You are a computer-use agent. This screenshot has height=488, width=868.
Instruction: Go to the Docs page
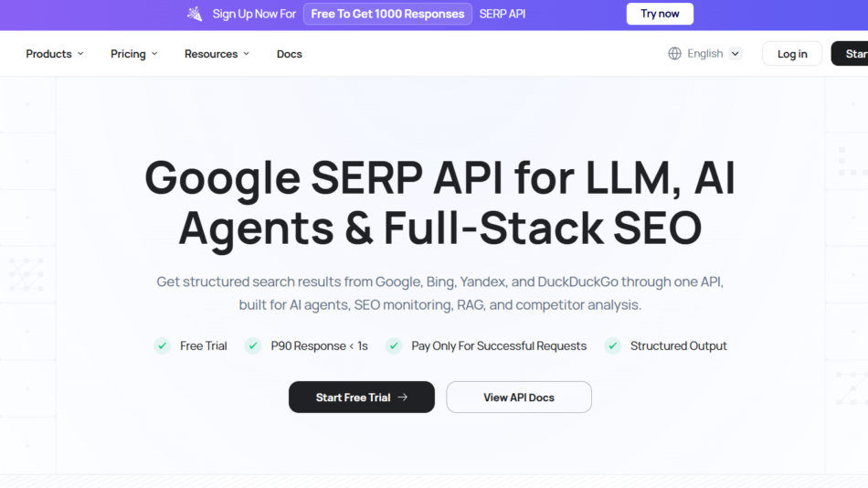290,54
